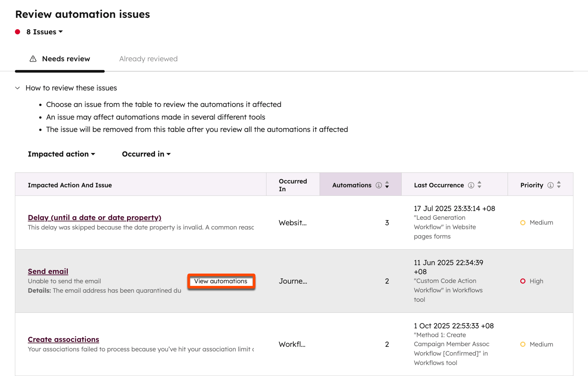Click the View automations button

click(221, 281)
